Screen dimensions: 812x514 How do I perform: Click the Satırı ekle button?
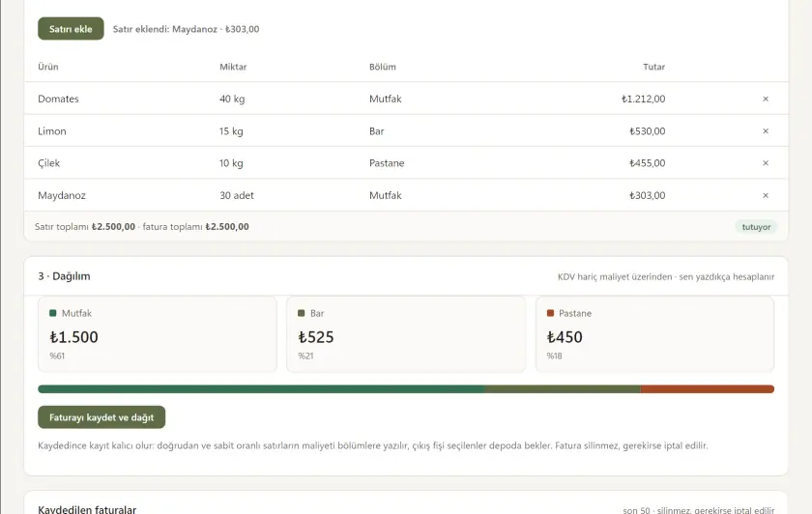tap(71, 29)
